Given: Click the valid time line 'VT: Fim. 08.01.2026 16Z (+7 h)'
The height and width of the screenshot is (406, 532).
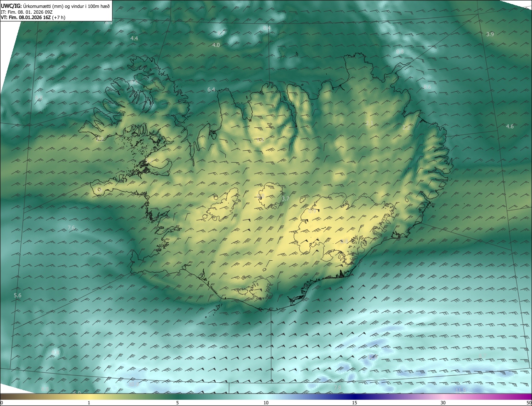Looking at the screenshot, I should point(33,17).
